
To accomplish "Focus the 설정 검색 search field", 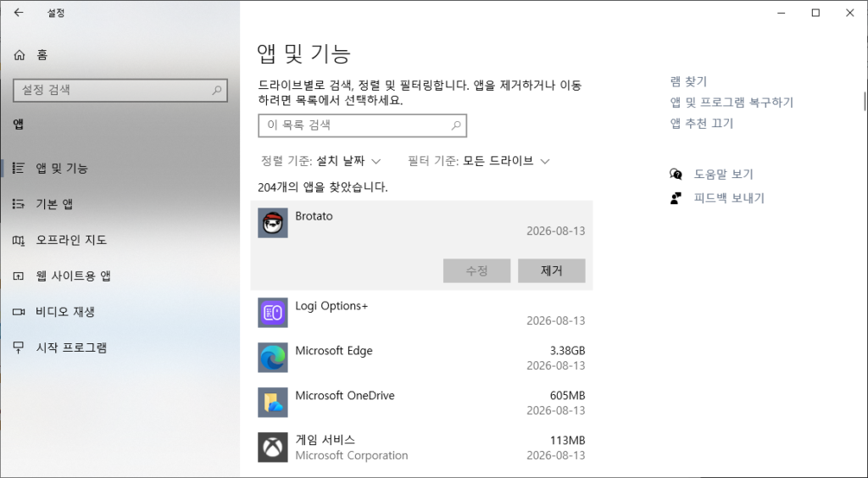I will coord(120,90).
